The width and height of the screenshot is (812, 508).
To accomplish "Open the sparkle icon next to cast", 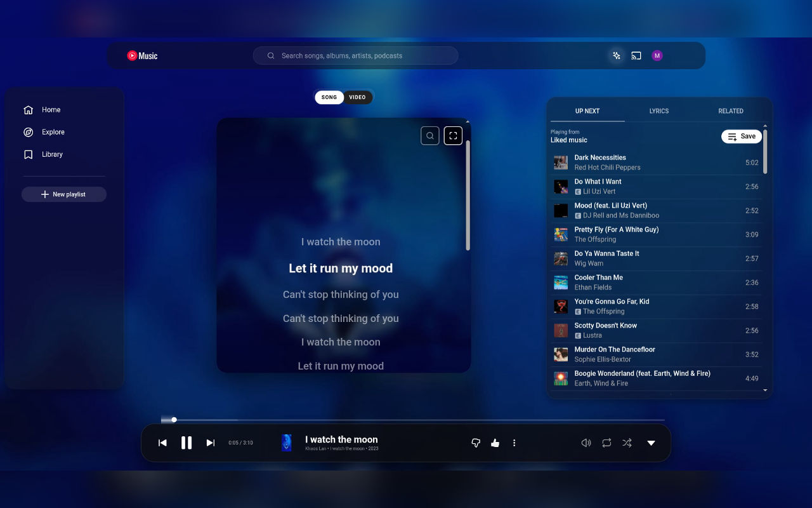I will pyautogui.click(x=616, y=56).
